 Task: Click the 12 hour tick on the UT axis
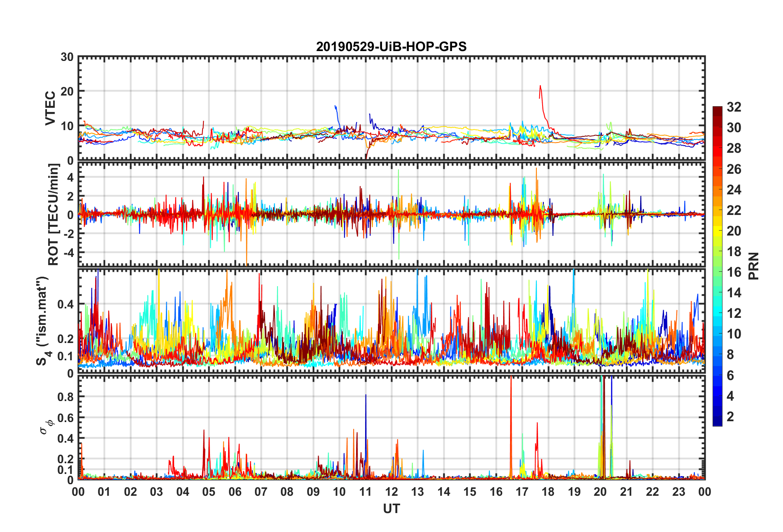(391, 492)
